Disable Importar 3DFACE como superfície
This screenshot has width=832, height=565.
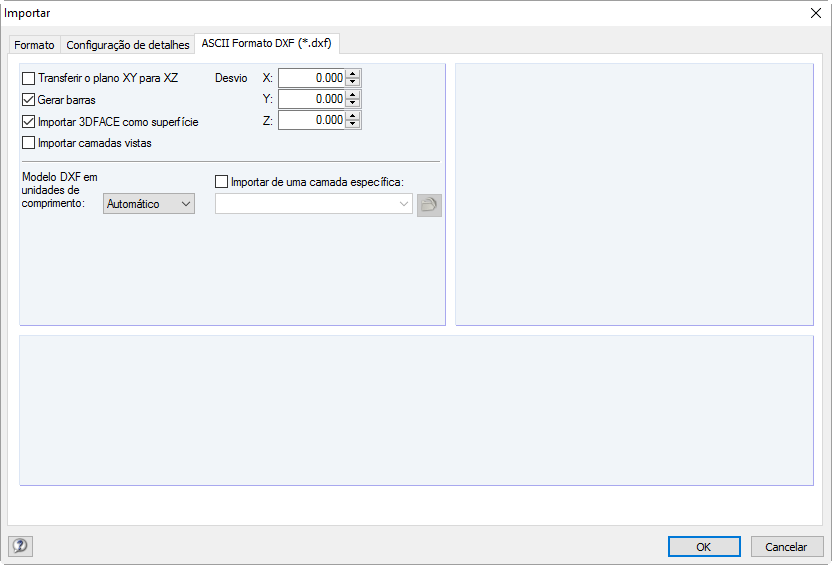pos(28,122)
